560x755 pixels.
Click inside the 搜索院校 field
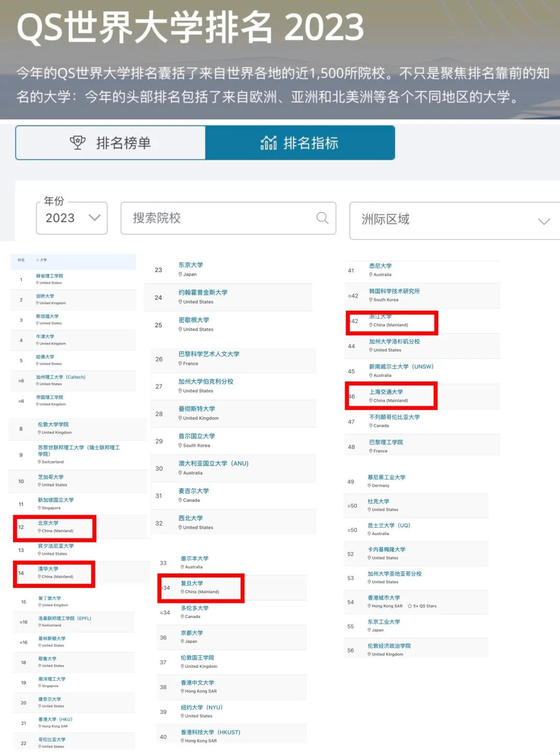tap(228, 218)
